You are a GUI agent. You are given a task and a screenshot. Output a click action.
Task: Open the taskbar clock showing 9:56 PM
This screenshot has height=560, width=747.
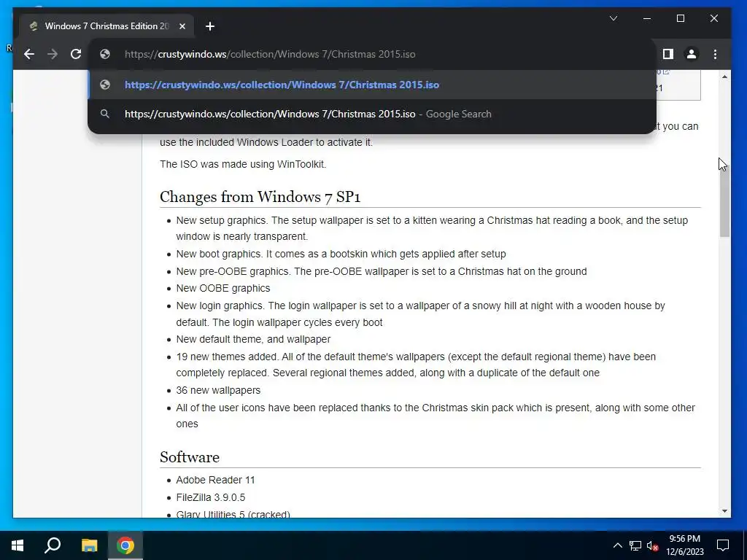coord(684,545)
